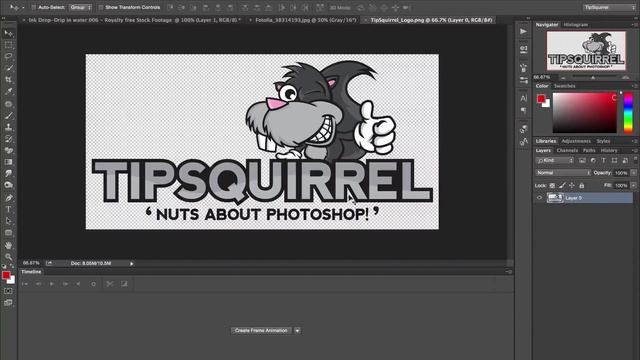Select the Horizontal Type tool
Screen dimensions: 640x360
8,209
